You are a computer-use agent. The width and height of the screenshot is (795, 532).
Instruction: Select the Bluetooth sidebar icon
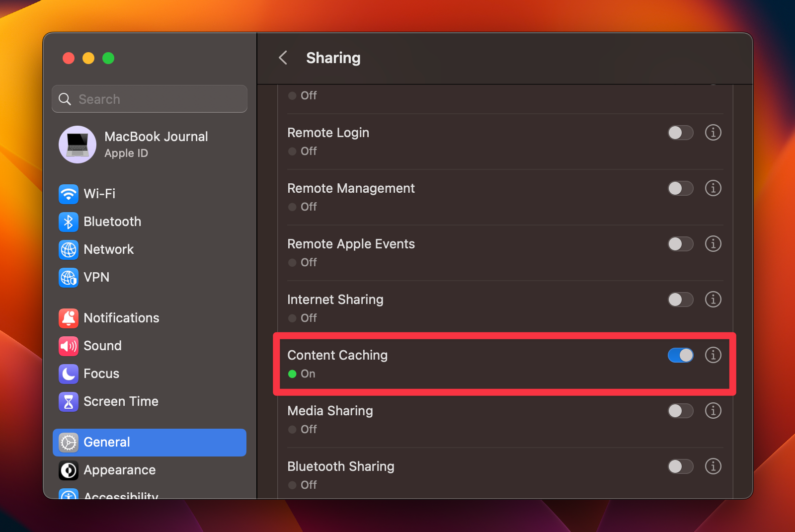68,222
